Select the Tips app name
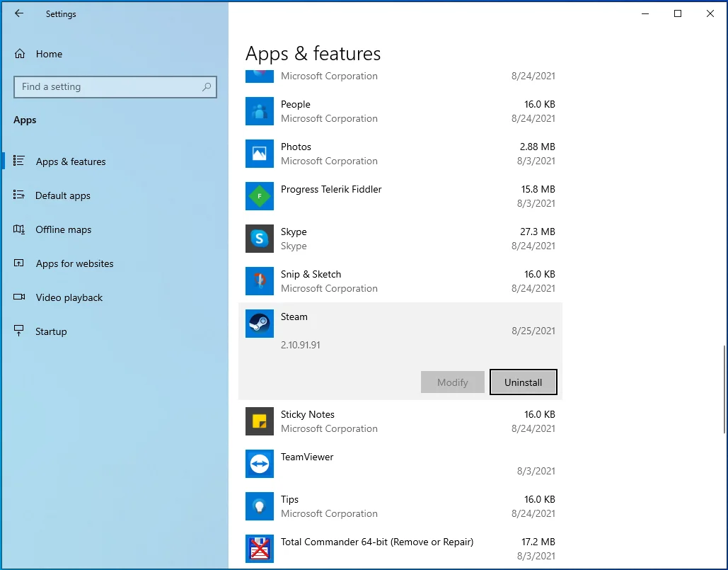This screenshot has width=728, height=570. tap(289, 499)
